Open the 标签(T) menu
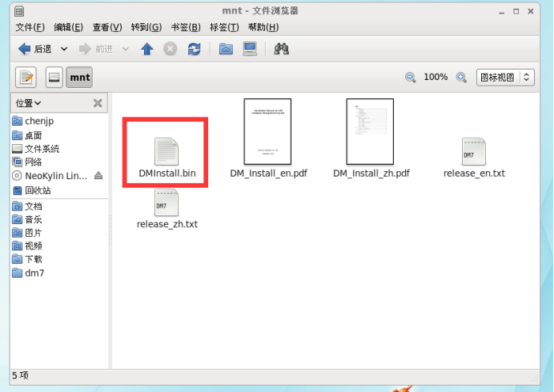 point(224,27)
